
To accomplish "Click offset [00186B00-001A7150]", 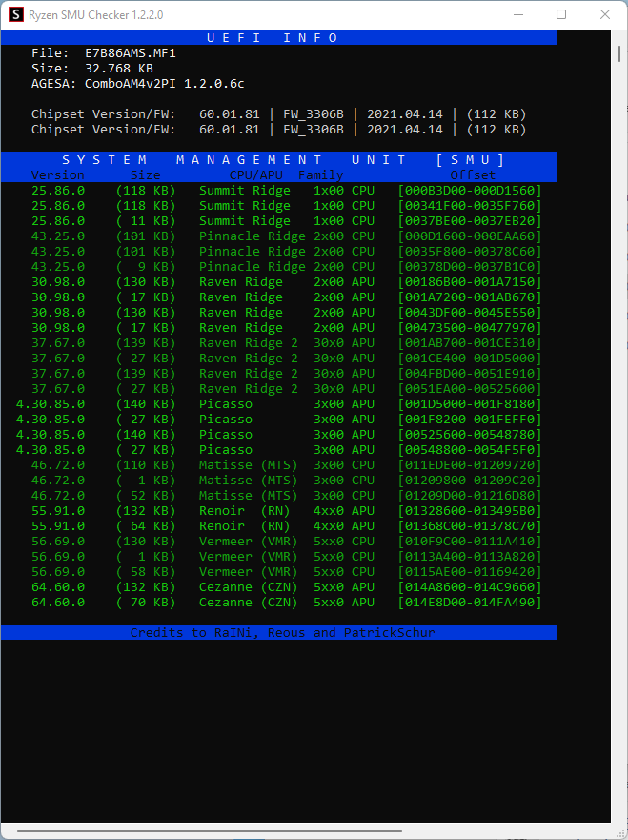I will (x=470, y=282).
